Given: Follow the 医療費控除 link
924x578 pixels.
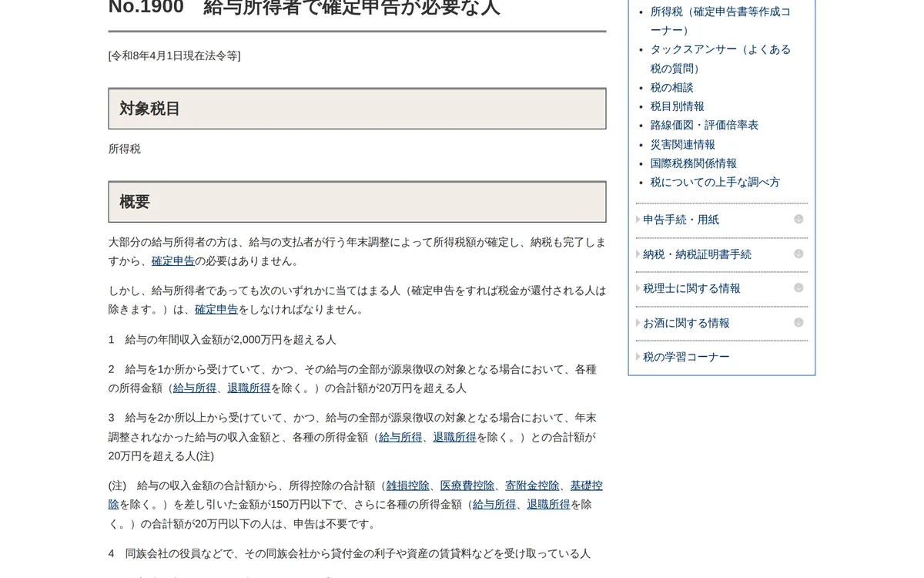Looking at the screenshot, I should point(467,486).
